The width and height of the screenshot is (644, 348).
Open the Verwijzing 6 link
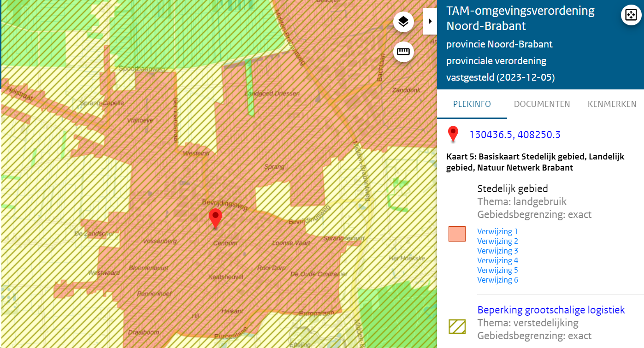coord(498,280)
